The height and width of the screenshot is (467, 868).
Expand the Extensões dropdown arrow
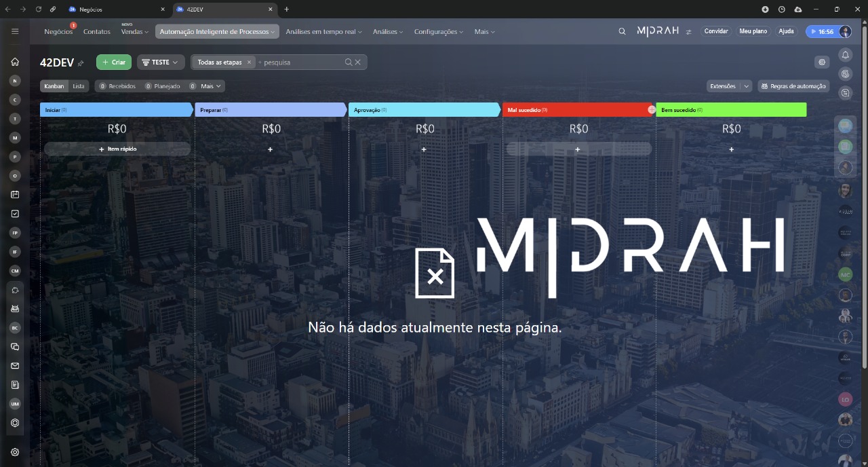(x=746, y=86)
